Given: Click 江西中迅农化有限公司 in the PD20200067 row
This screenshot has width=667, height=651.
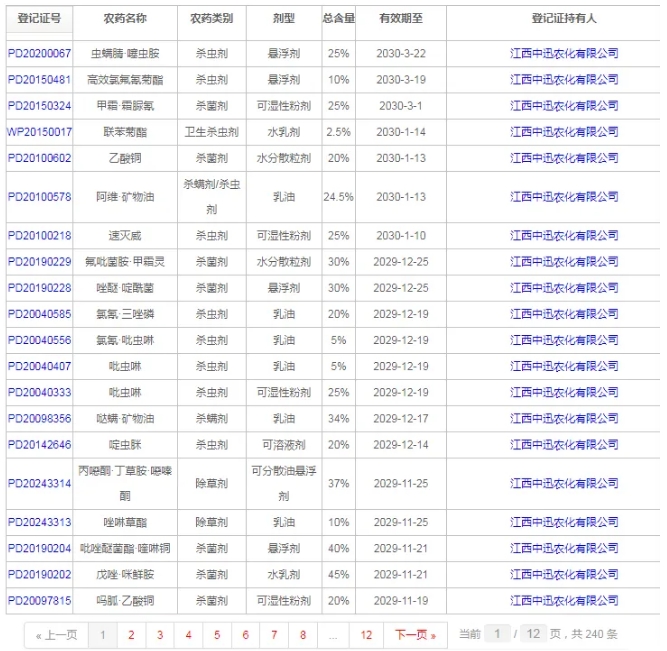Looking at the screenshot, I should 564,54.
